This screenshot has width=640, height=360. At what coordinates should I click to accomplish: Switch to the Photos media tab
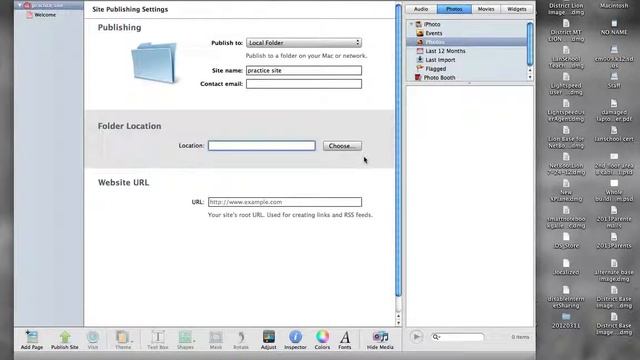coord(454,9)
